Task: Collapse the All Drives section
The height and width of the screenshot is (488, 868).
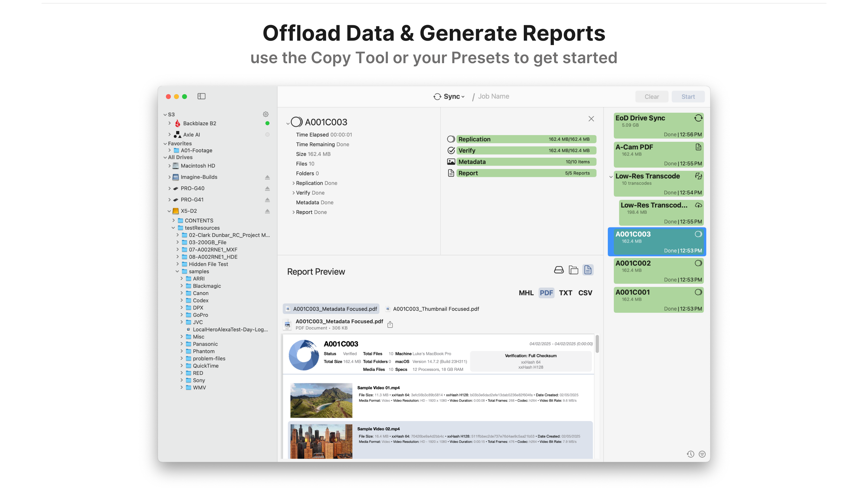Action: tap(165, 157)
